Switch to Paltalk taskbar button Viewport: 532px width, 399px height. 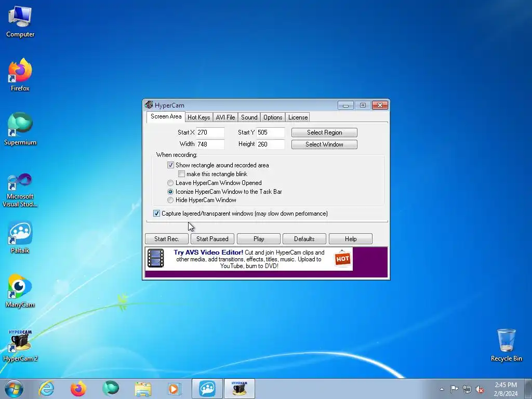click(207, 389)
